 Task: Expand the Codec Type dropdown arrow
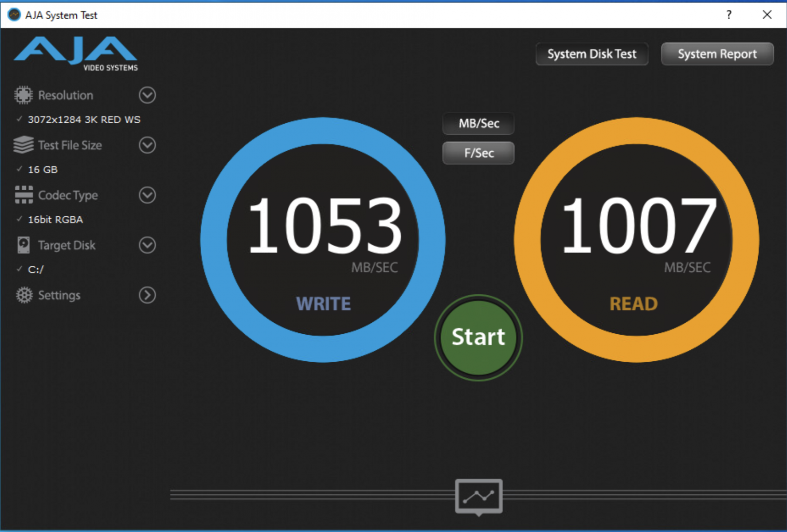click(x=147, y=195)
